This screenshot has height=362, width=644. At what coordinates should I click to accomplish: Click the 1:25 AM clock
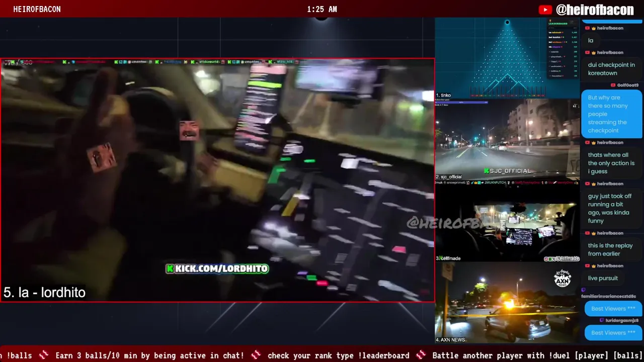[322, 10]
